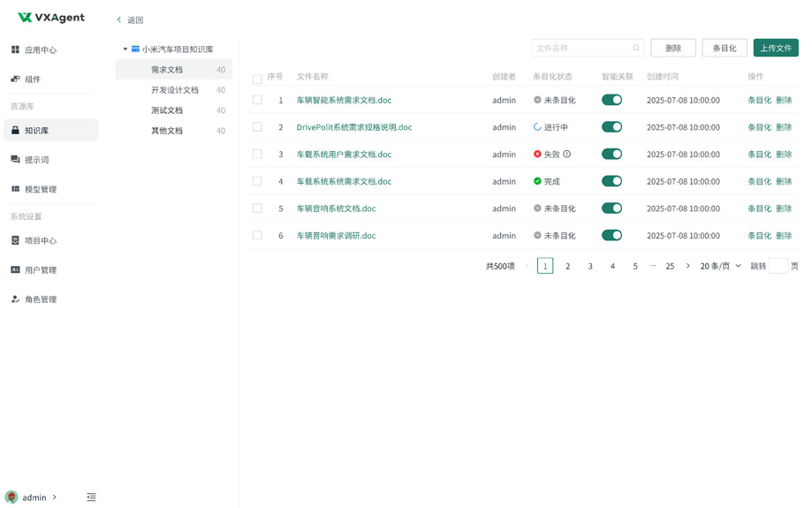Click the 角色管理 icon in sidebar
The height and width of the screenshot is (508, 812).
pos(15,299)
